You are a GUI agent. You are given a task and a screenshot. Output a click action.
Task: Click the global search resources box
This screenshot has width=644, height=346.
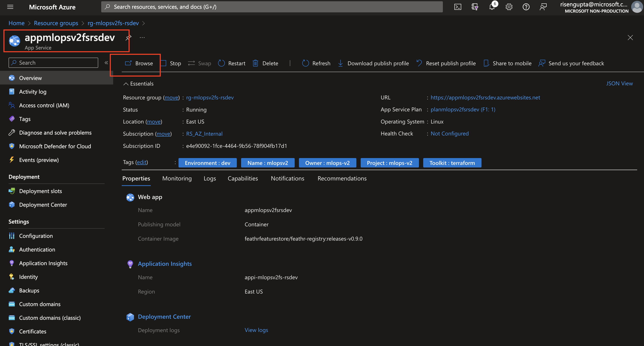click(272, 7)
